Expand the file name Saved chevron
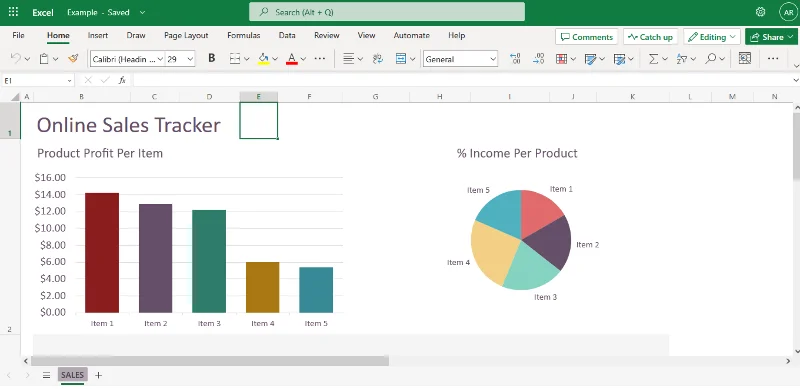 (x=142, y=12)
